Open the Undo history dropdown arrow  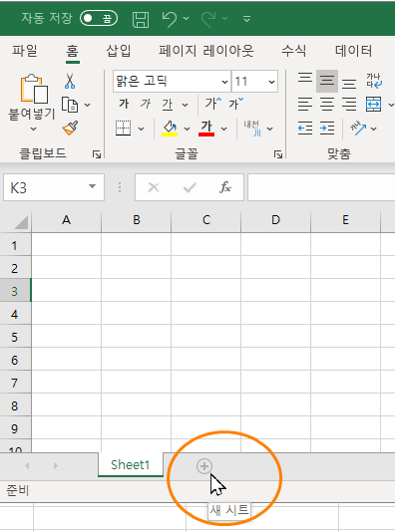click(187, 18)
